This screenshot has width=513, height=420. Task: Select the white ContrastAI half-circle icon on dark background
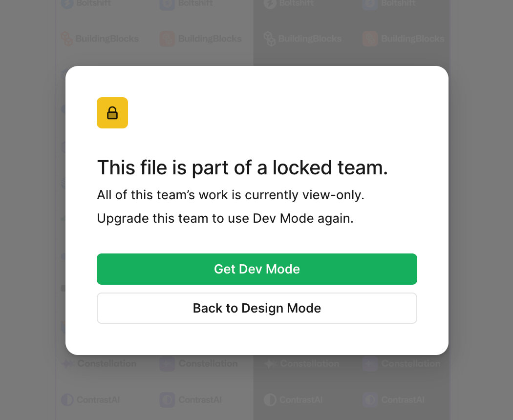pyautogui.click(x=270, y=399)
